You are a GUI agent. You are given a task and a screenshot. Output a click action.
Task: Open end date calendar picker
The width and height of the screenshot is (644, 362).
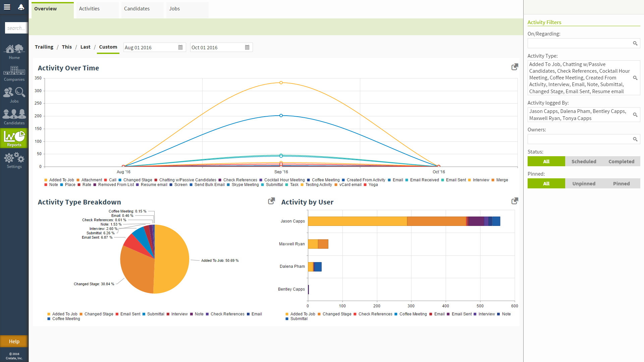[247, 47]
